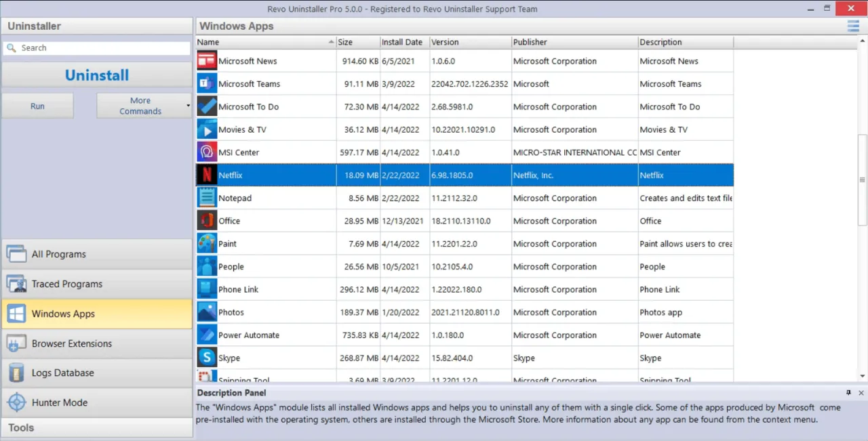This screenshot has width=868, height=441.
Task: Pin the Description Panel
Action: [x=848, y=393]
